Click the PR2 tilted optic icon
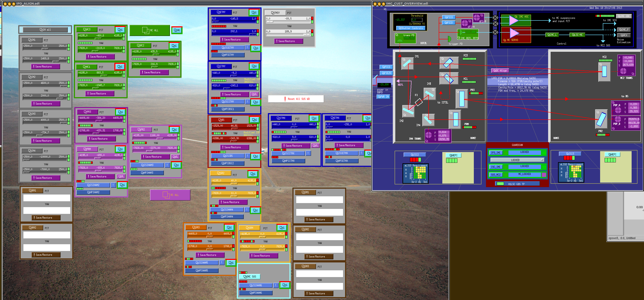Viewport: 644px width, 300px height. click(601, 119)
